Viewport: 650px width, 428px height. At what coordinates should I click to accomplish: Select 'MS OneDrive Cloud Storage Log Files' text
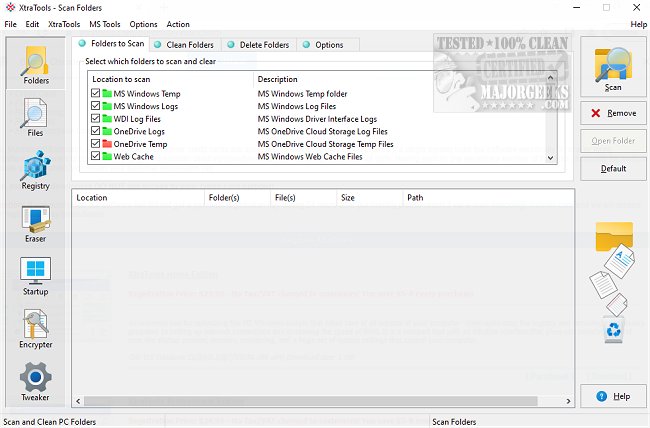pos(323,131)
